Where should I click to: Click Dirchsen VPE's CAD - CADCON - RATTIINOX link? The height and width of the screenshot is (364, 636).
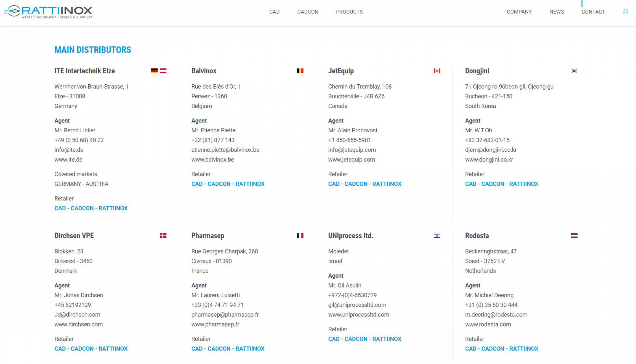click(91, 349)
